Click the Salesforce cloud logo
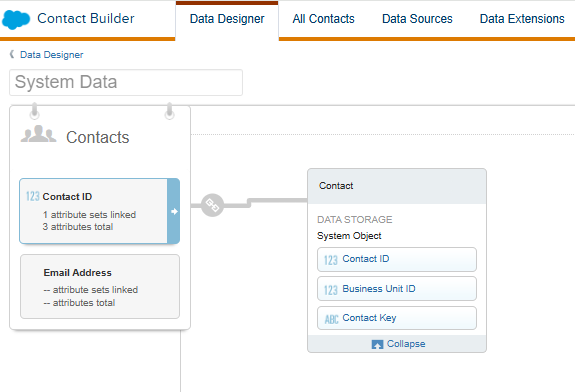Image resolution: width=575 pixels, height=392 pixels. tap(16, 19)
